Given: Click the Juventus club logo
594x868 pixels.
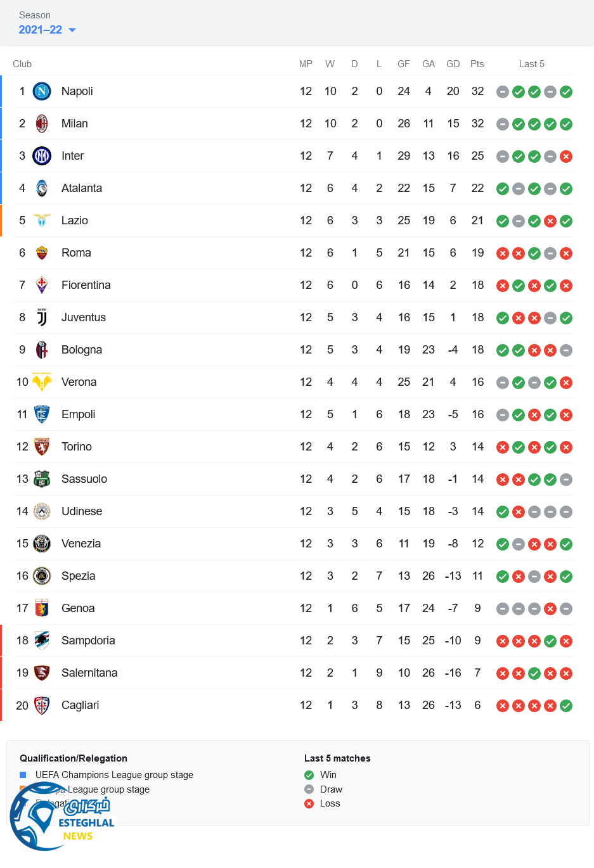Looking at the screenshot, I should coord(42,317).
